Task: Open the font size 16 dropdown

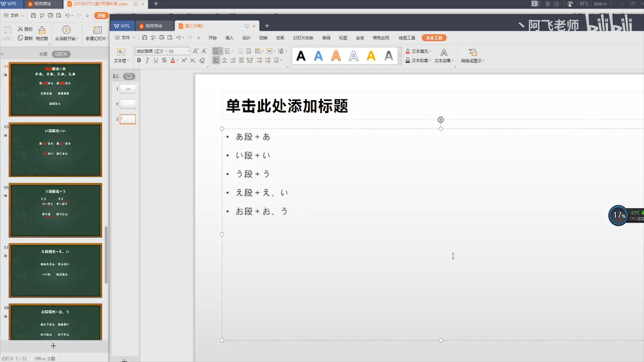Action: click(189, 51)
